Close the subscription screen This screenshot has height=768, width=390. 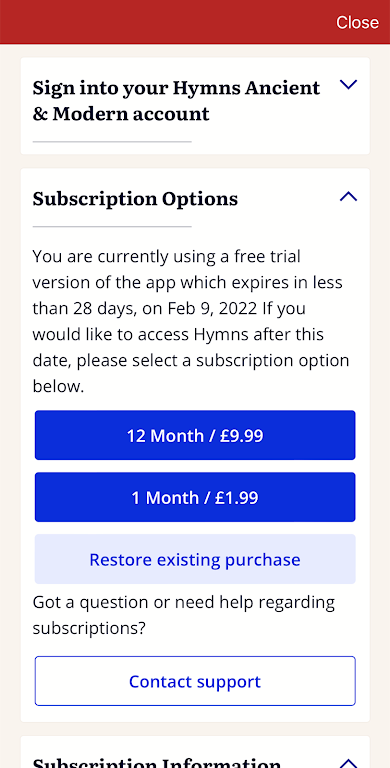pos(357,23)
